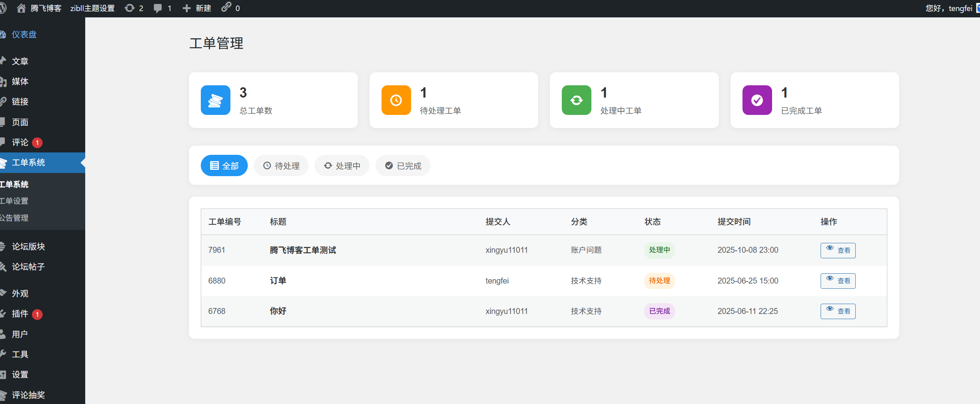Click the red badge beside 评论

click(x=37, y=143)
